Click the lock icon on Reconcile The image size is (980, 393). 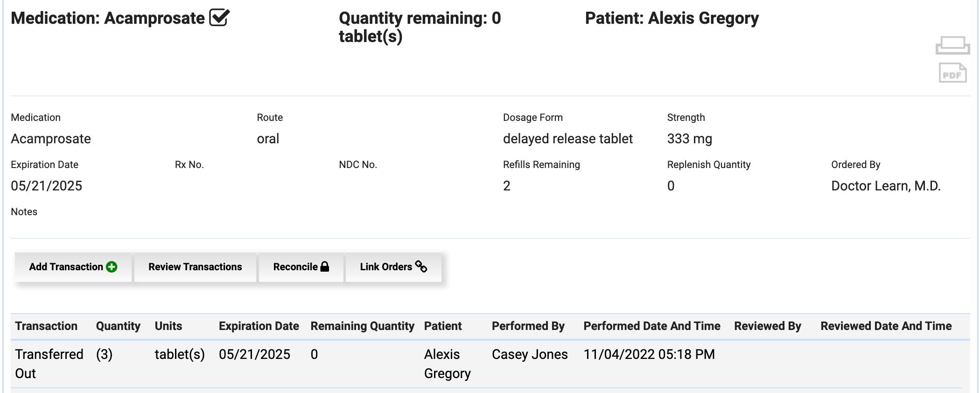(325, 267)
